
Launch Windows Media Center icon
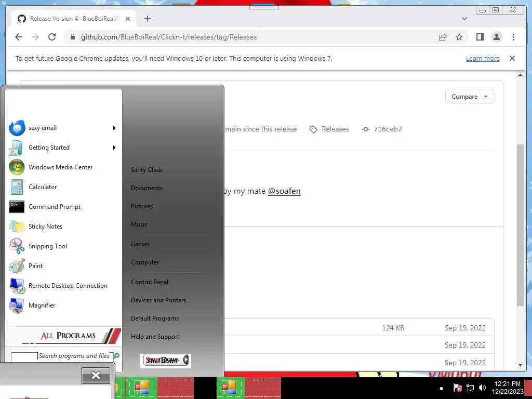click(17, 167)
